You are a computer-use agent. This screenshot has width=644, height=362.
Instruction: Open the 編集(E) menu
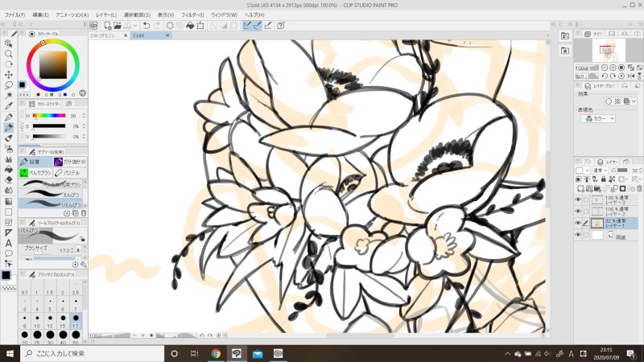pos(40,14)
